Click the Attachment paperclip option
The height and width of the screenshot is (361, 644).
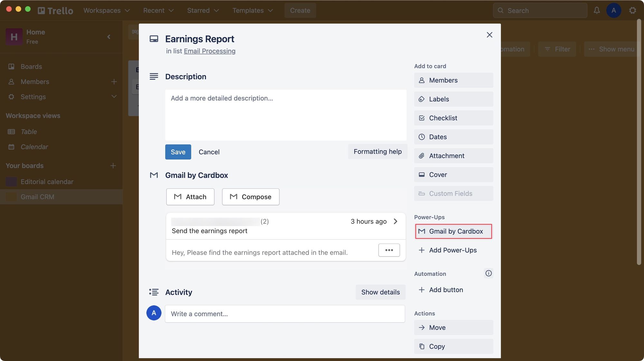pos(453,156)
